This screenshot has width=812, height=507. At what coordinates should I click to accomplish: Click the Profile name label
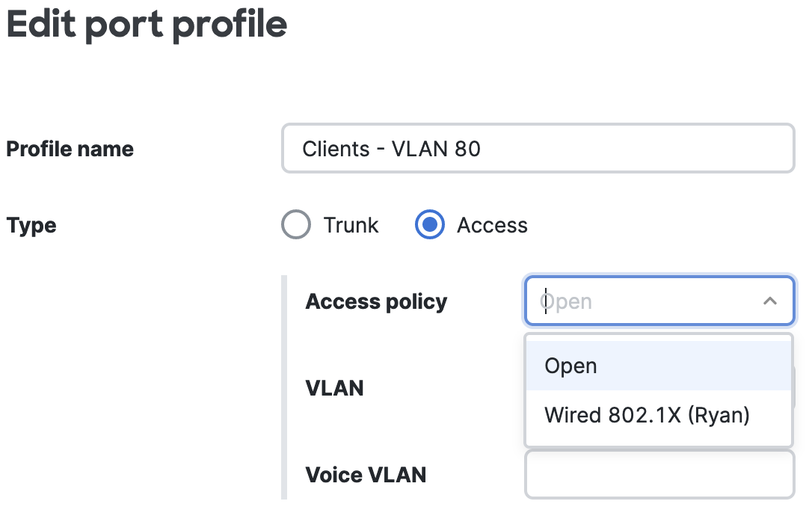click(x=70, y=149)
